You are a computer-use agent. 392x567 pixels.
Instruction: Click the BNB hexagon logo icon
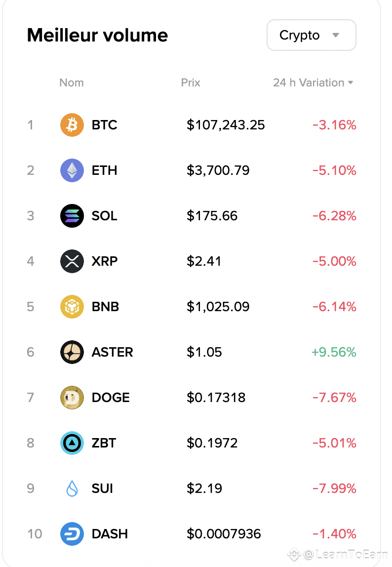[72, 307]
